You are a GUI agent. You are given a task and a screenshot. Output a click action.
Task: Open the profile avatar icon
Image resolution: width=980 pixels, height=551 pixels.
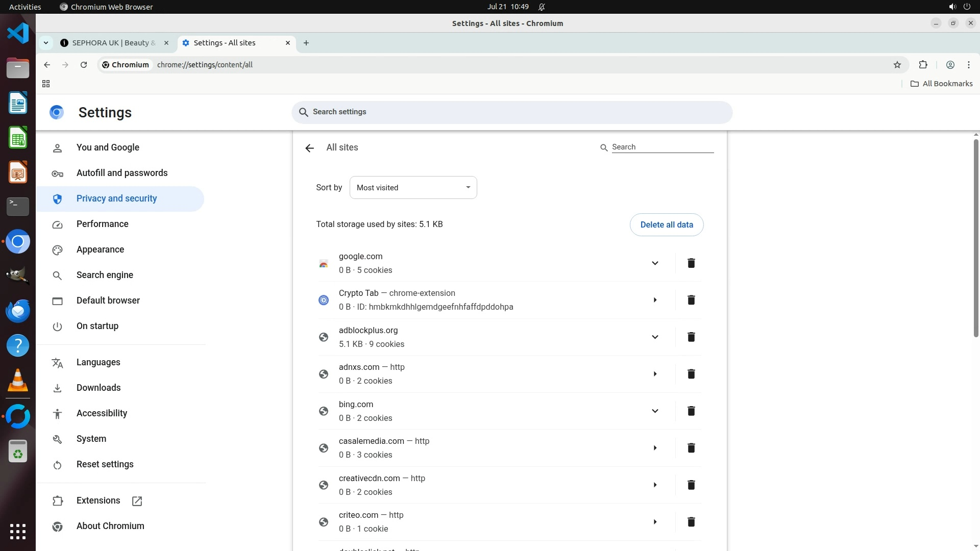[x=950, y=65]
